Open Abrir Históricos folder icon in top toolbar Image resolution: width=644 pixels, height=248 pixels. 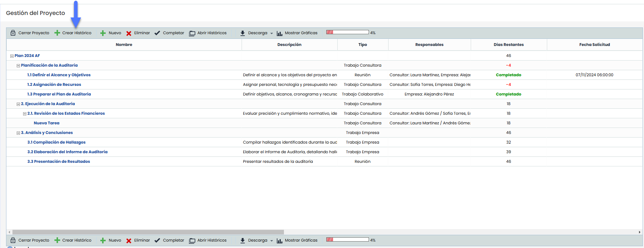[x=192, y=33]
